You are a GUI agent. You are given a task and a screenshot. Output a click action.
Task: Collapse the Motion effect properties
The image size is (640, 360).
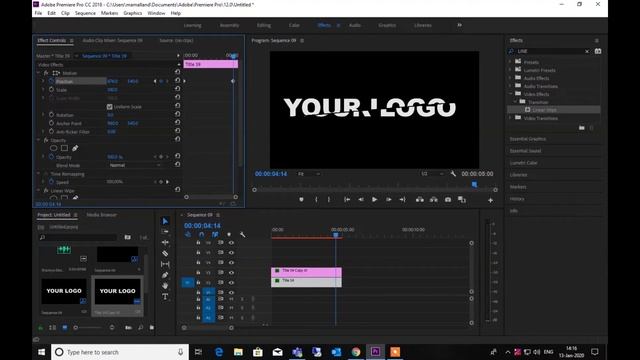(x=39, y=73)
